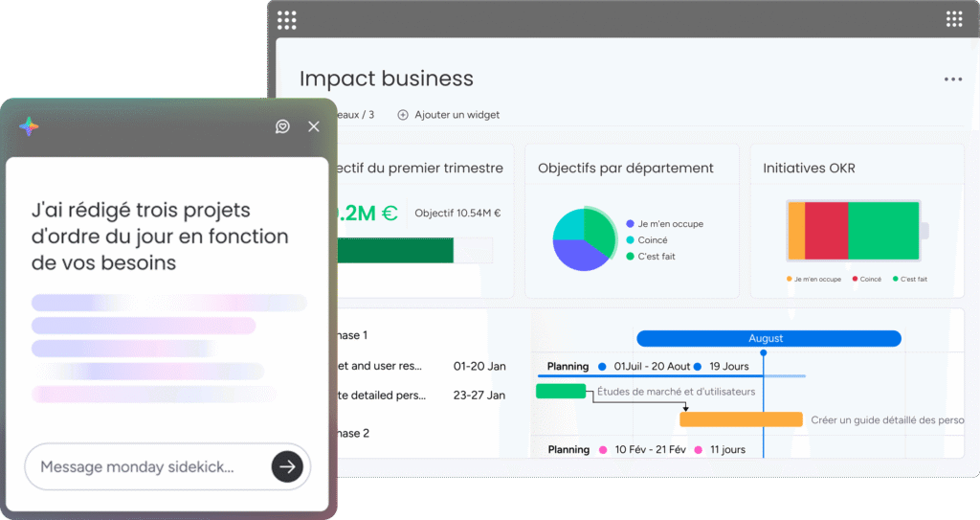This screenshot has width=980, height=520.
Task: Click the green segment of the OKR battery
Action: (x=883, y=230)
